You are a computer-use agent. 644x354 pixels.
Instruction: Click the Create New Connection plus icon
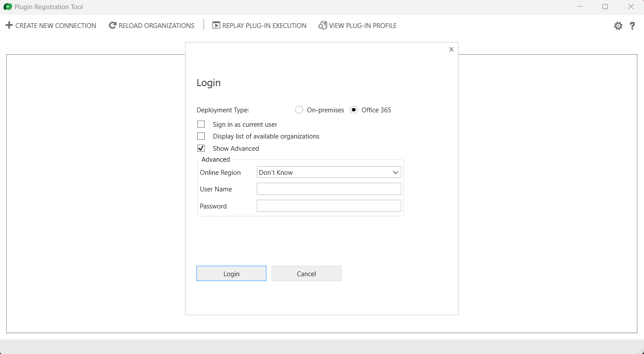pos(9,25)
